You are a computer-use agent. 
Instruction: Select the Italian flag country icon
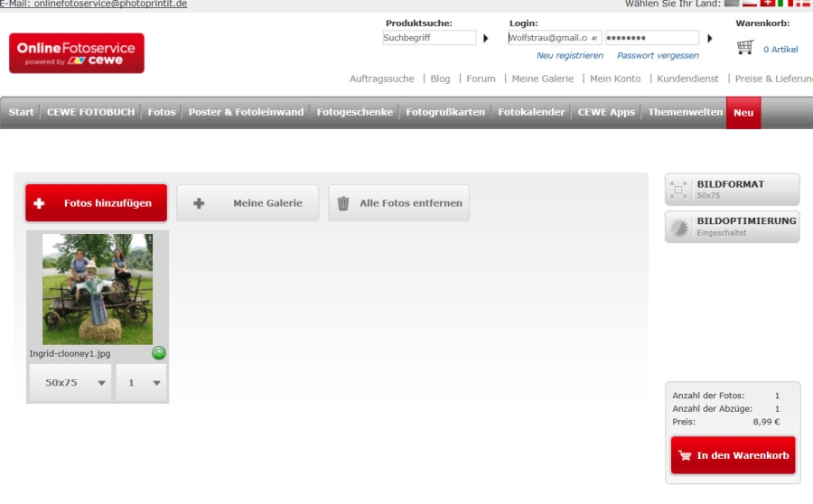coord(785,3)
